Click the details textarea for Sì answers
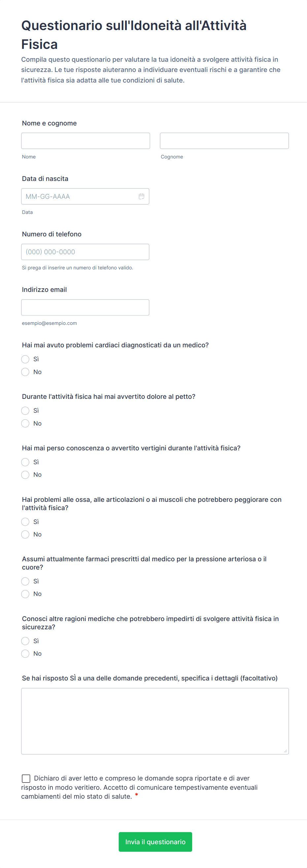307x868 pixels. point(155,721)
